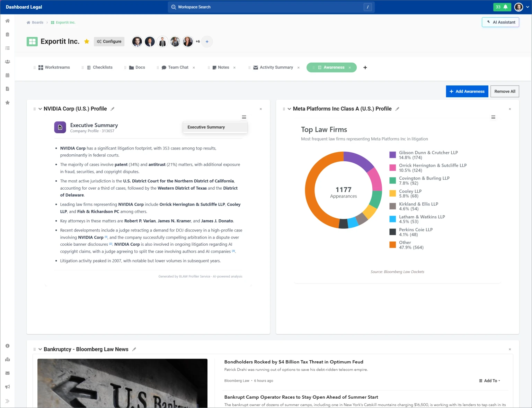Screen dimensions: 532x408
Task: Collapse the NVIDIA Corp (U.S.) Profile card
Action: (x=40, y=109)
